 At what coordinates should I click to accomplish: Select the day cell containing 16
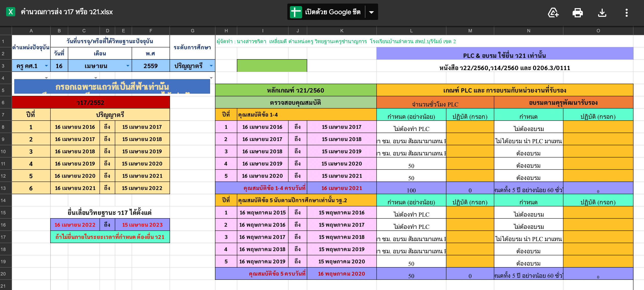59,66
